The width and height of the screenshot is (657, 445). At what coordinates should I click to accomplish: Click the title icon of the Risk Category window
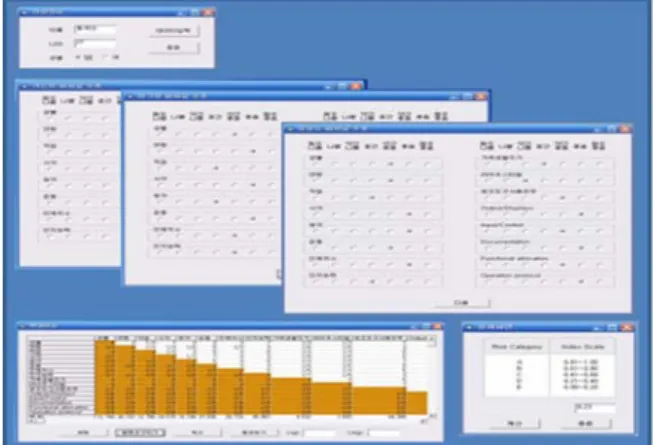[469, 327]
